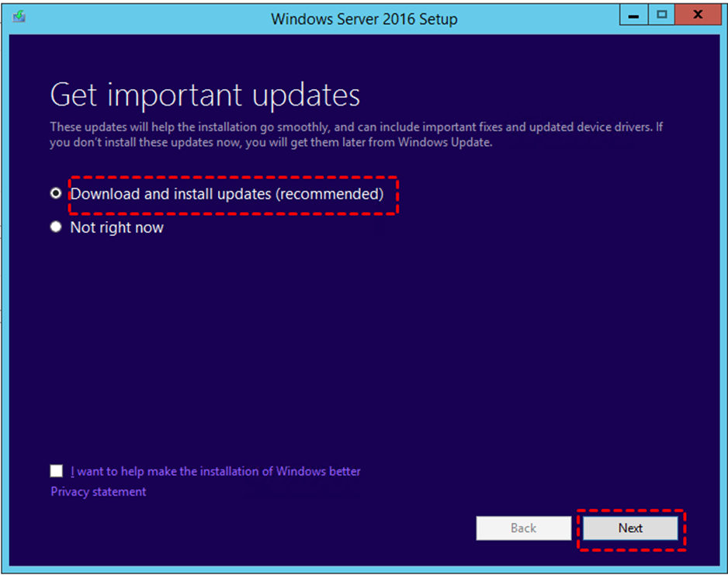
Task: Maximize the Setup window
Action: (x=661, y=15)
